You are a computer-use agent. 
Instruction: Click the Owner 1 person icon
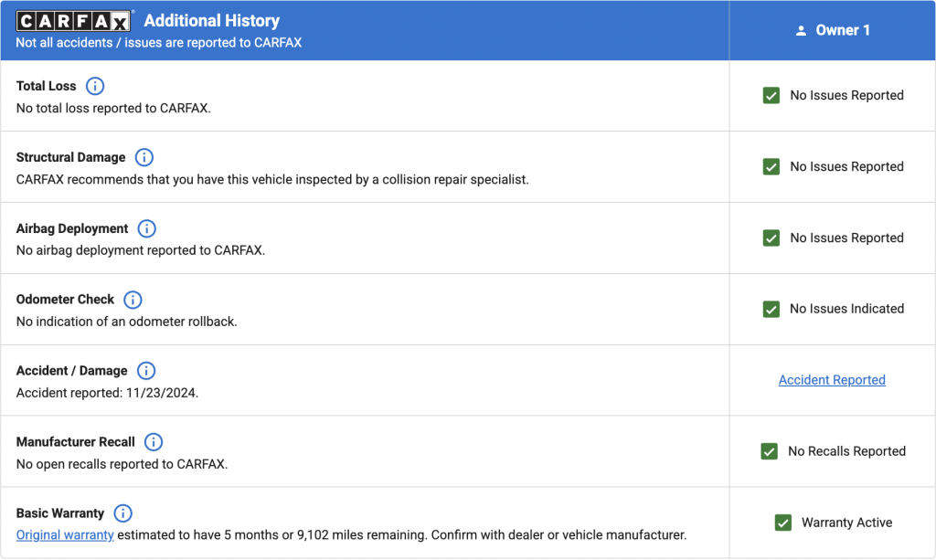point(802,31)
